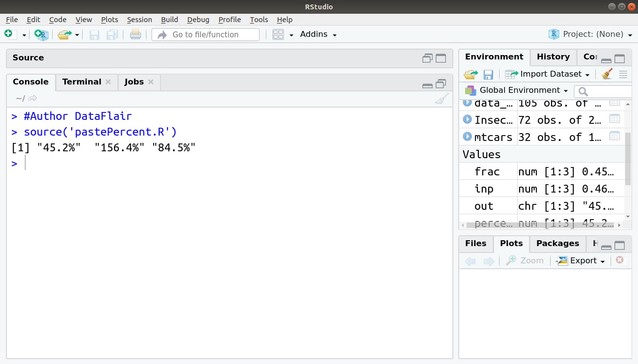Screen dimensions: 638x364
Task: Open the Export dropdown in Plots
Action: click(581, 261)
